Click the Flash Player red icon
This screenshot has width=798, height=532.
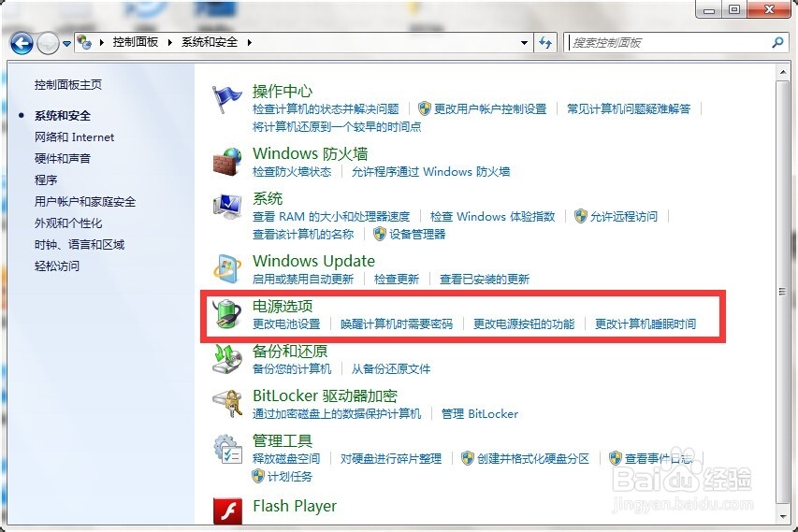coord(227,510)
